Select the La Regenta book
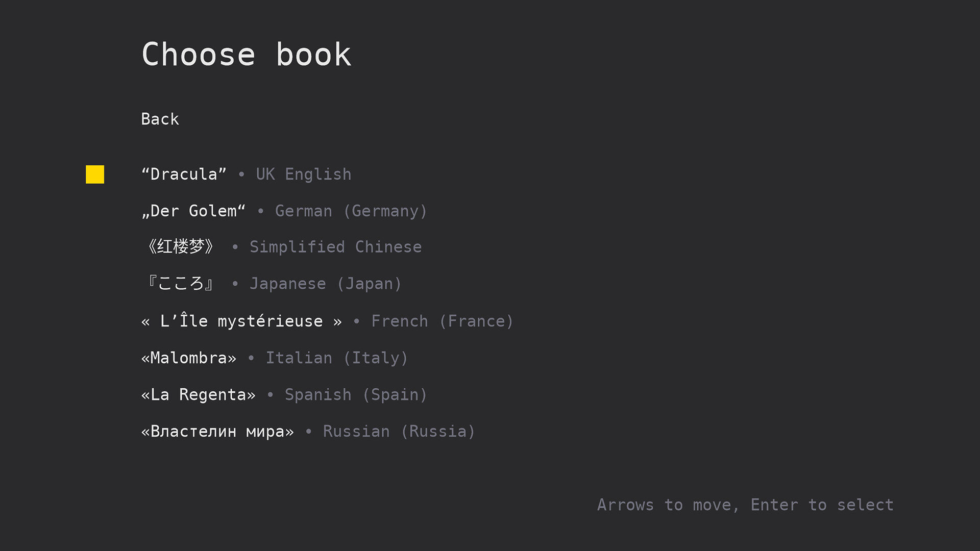The image size is (980, 551). pos(198,395)
